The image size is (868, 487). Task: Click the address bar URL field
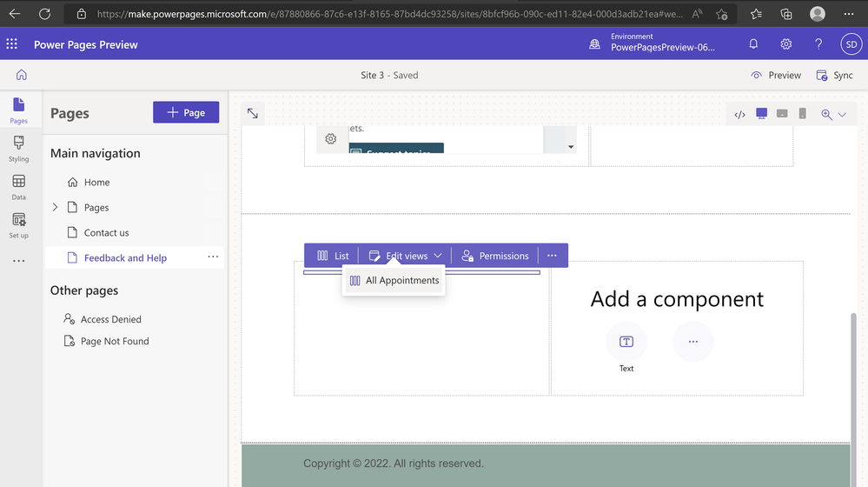click(390, 14)
